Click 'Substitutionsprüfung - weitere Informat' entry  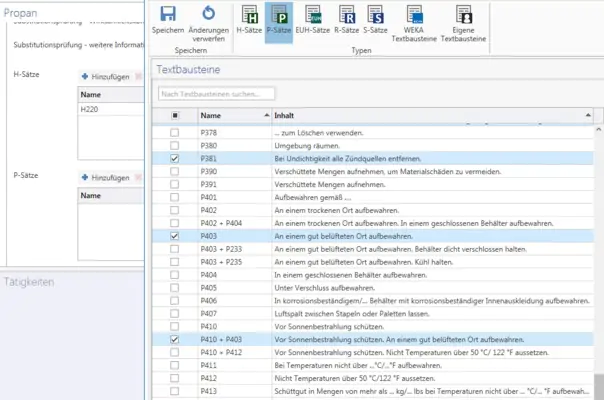tap(79, 45)
